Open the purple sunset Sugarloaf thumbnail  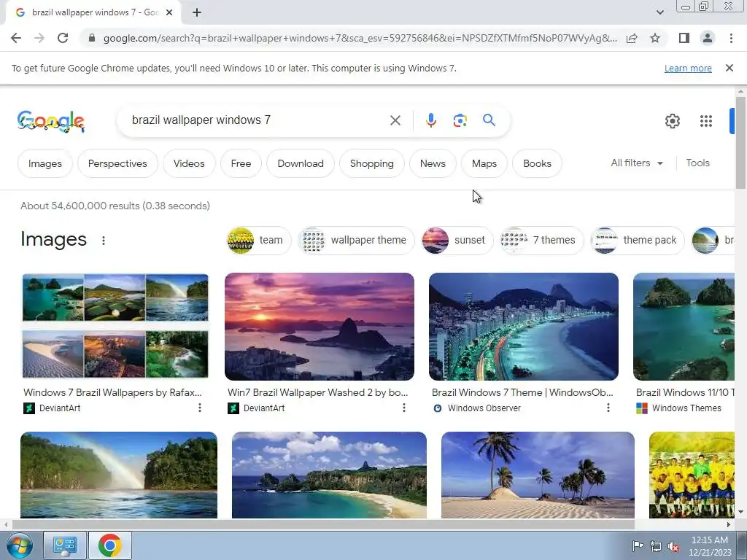pos(320,326)
